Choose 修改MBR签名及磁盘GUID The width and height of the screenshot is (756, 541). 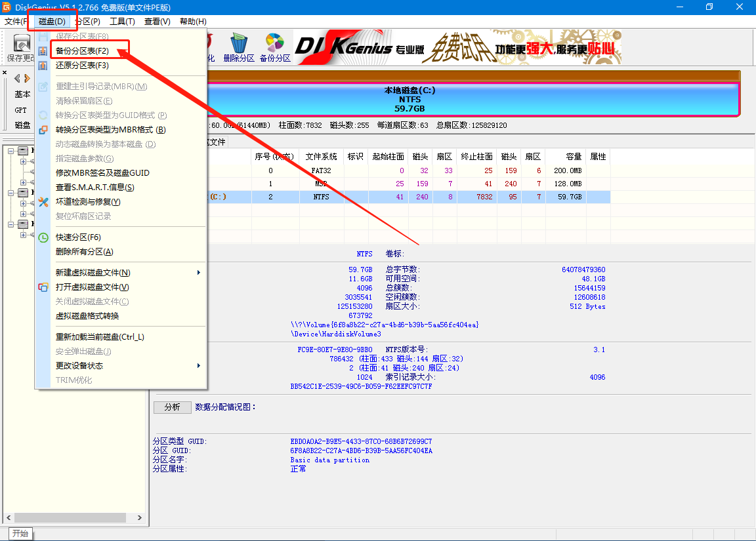click(102, 173)
